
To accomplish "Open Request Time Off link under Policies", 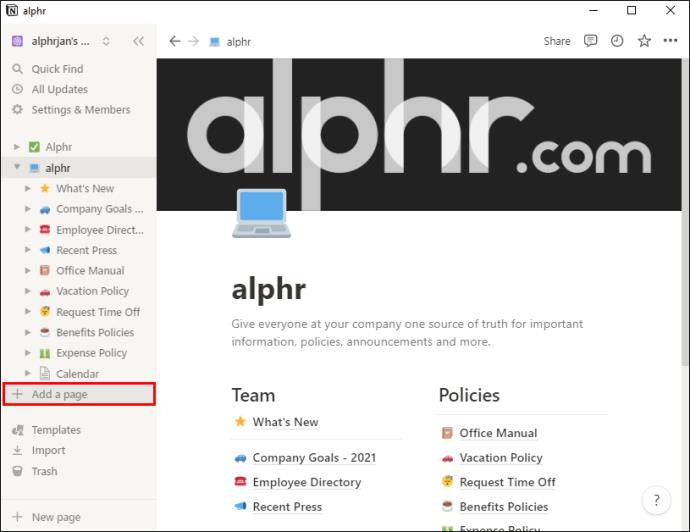I will 507,482.
